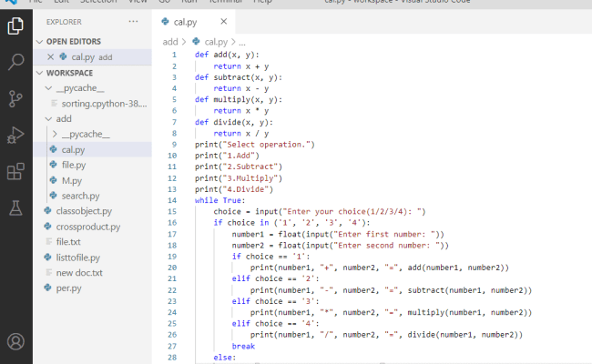Click Python icon beside M.py

click(x=53, y=180)
